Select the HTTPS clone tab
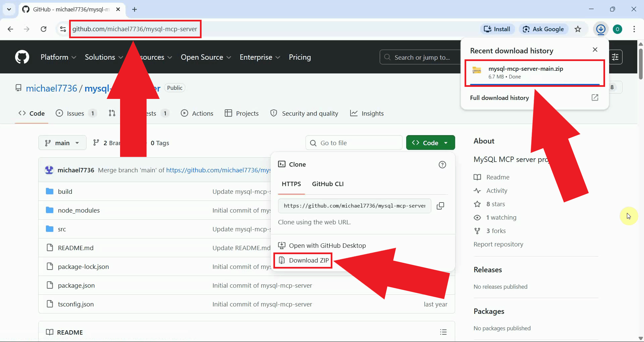The height and width of the screenshot is (342, 644). tap(291, 184)
